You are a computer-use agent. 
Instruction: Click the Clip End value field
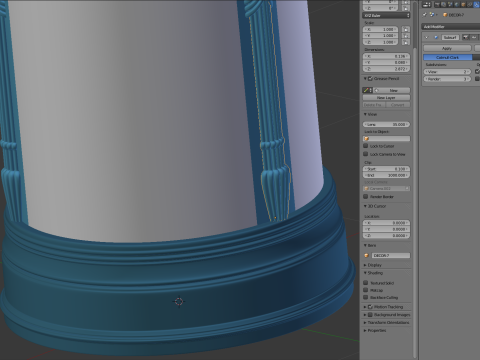pos(386,175)
